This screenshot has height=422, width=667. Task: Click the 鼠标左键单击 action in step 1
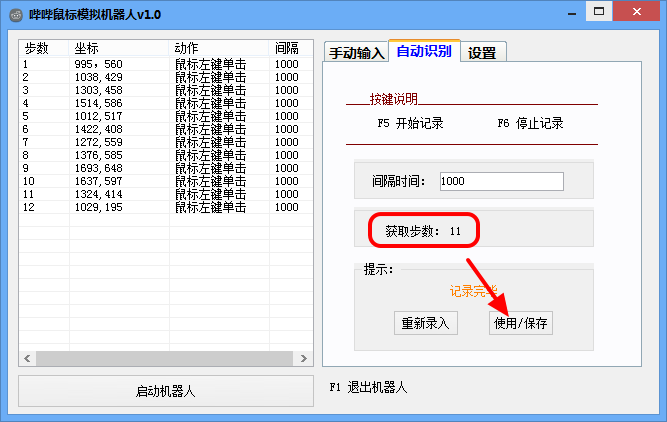211,64
